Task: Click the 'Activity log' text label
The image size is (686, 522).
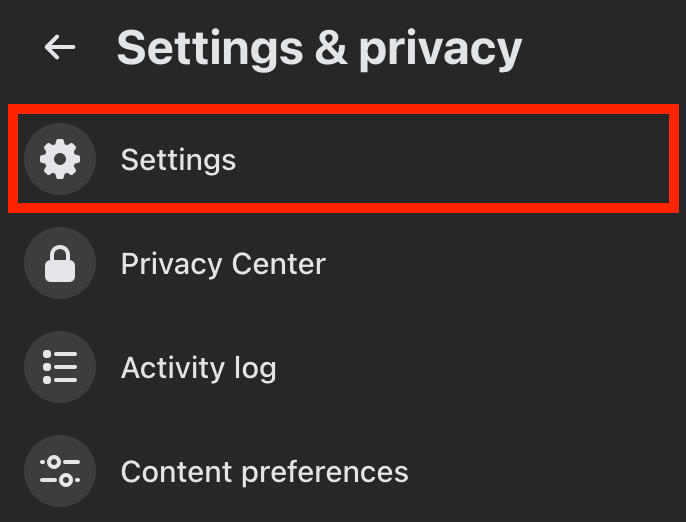Action: [x=199, y=368]
